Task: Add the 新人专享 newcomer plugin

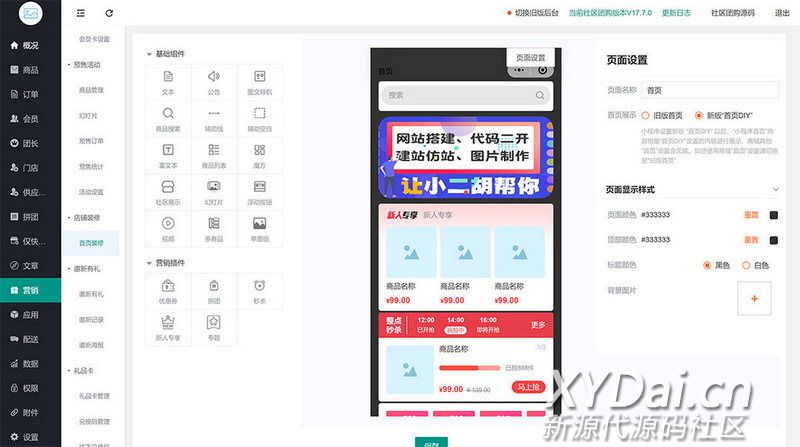Action: [x=168, y=329]
